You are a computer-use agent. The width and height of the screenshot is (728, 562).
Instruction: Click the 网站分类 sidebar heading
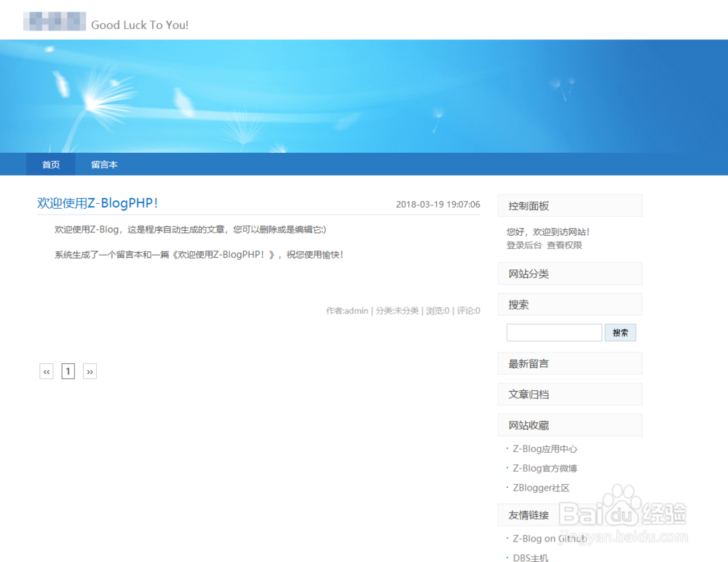pyautogui.click(x=570, y=274)
